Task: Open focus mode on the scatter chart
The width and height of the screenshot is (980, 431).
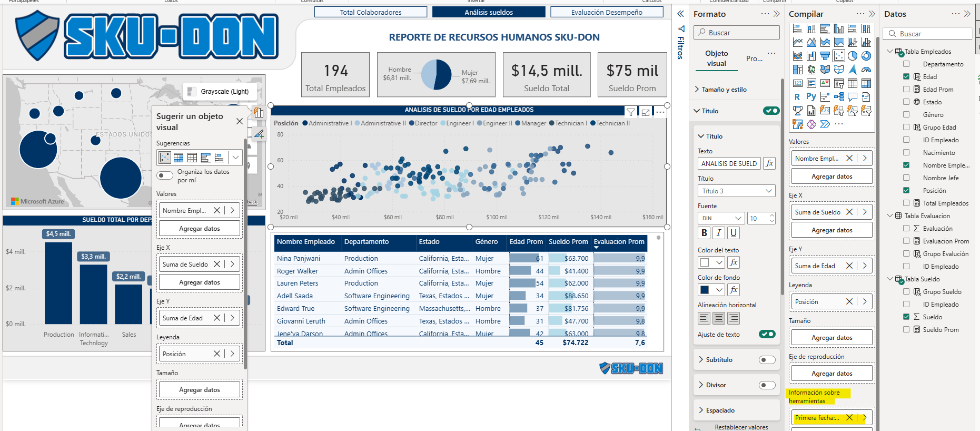Action: click(x=646, y=112)
